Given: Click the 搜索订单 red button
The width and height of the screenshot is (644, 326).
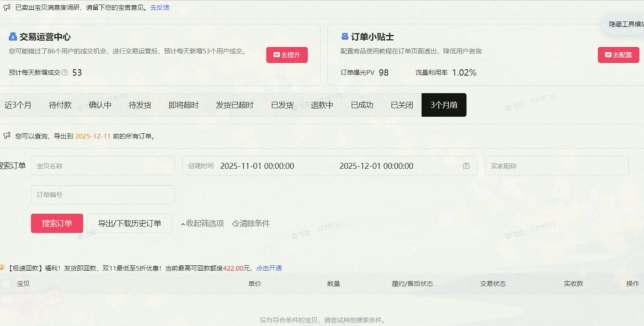Looking at the screenshot, I should point(57,223).
